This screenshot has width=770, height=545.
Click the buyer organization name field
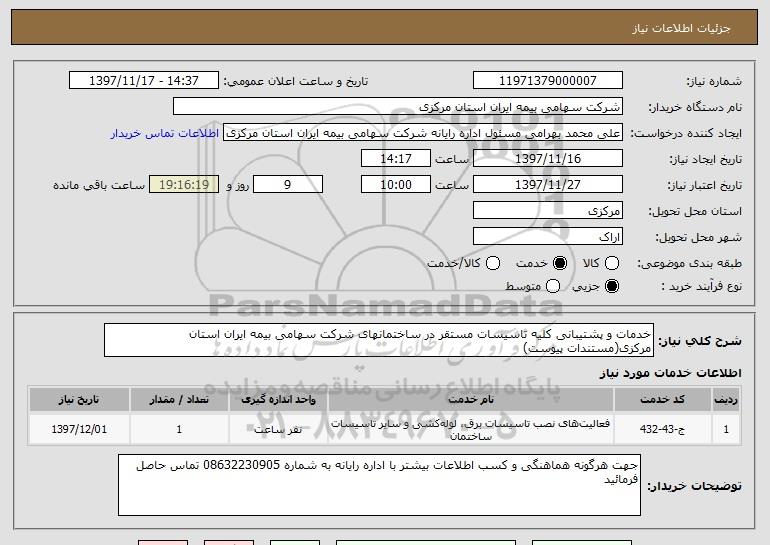(x=398, y=107)
